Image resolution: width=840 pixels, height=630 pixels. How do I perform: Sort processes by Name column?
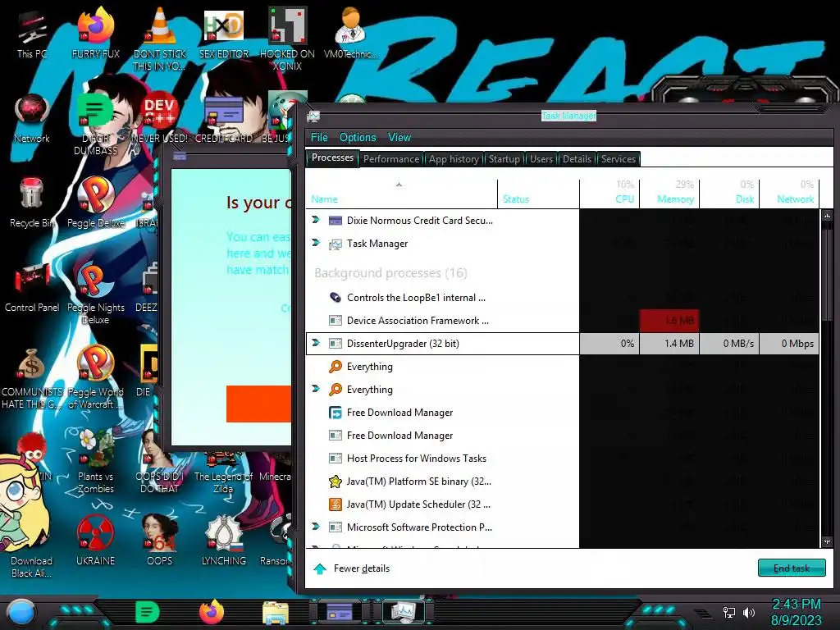[x=402, y=194]
